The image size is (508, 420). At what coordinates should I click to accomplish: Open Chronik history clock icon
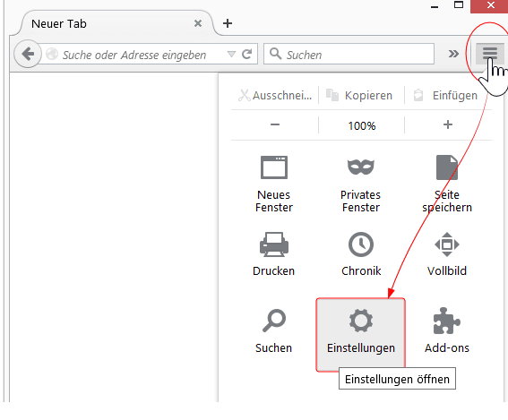point(360,253)
